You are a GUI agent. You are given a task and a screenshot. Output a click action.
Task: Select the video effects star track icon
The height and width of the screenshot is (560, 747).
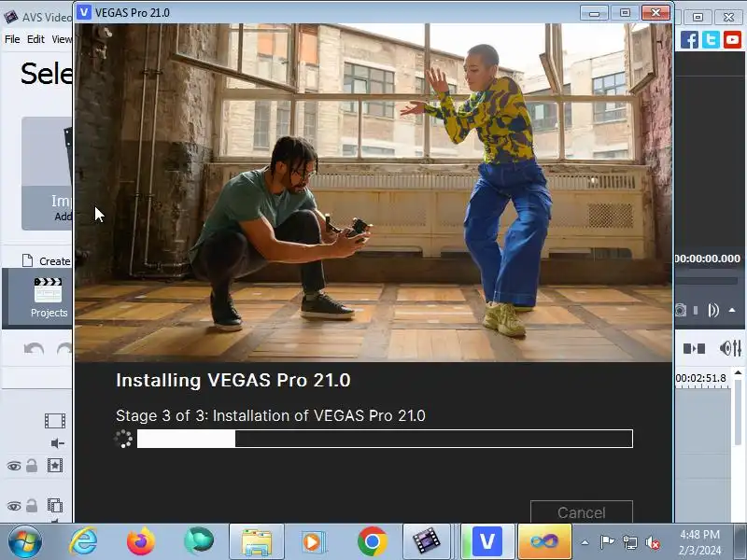[x=55, y=465]
